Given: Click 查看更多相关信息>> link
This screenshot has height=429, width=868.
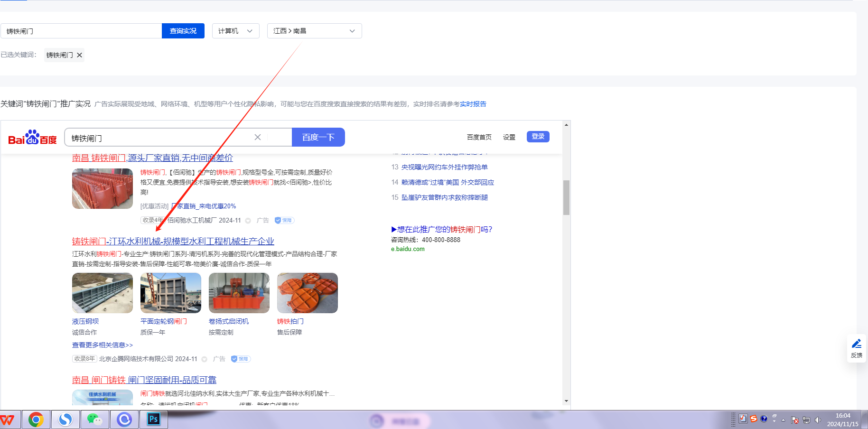Looking at the screenshot, I should point(103,345).
